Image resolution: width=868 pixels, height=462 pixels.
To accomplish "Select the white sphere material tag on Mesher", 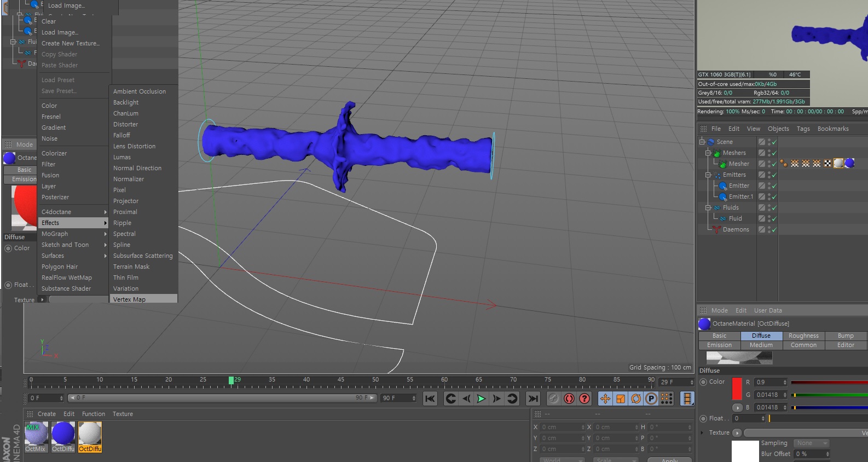I will pyautogui.click(x=838, y=163).
